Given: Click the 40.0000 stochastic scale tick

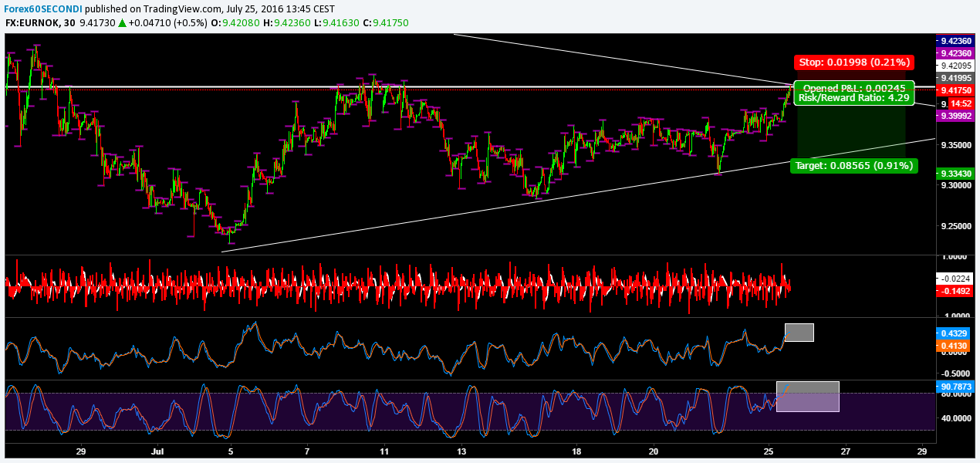Looking at the screenshot, I should (956, 418).
